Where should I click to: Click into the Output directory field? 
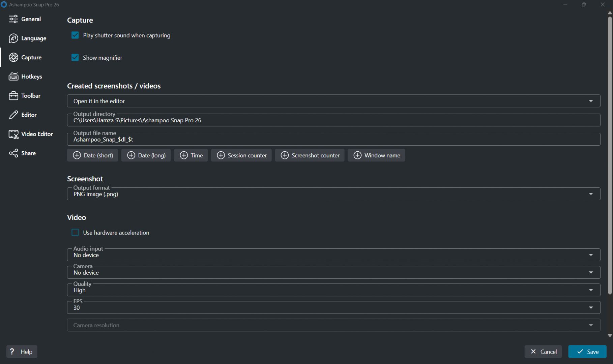point(334,120)
